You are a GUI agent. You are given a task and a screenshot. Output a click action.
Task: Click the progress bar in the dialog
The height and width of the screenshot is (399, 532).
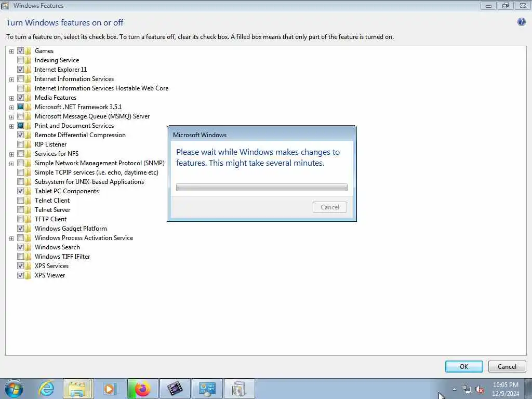pyautogui.click(x=262, y=187)
